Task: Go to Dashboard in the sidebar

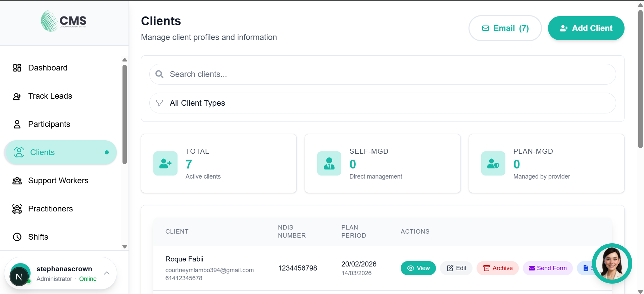Action: pyautogui.click(x=48, y=68)
